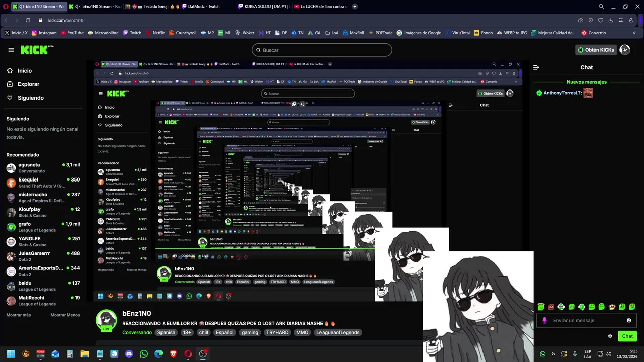
Task: Open chat settings gear icon
Action: 610,336
